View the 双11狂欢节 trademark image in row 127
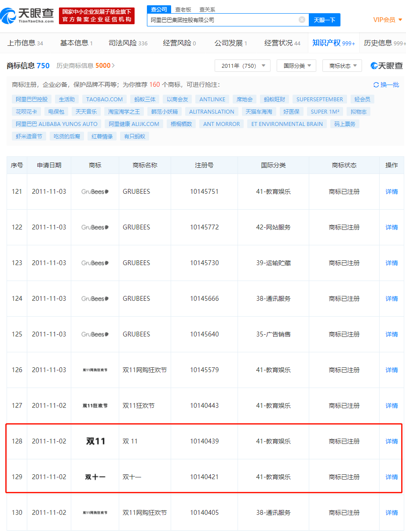Viewport: 406px width, 532px height. click(95, 406)
